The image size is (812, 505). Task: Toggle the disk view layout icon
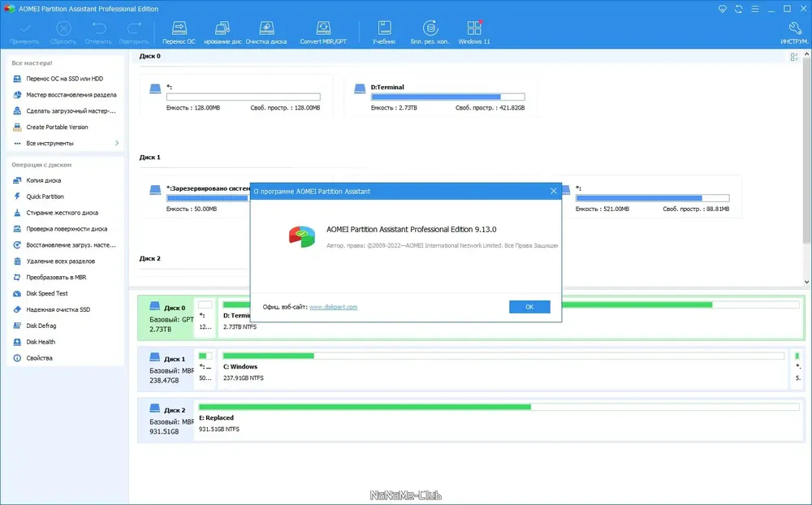click(794, 57)
